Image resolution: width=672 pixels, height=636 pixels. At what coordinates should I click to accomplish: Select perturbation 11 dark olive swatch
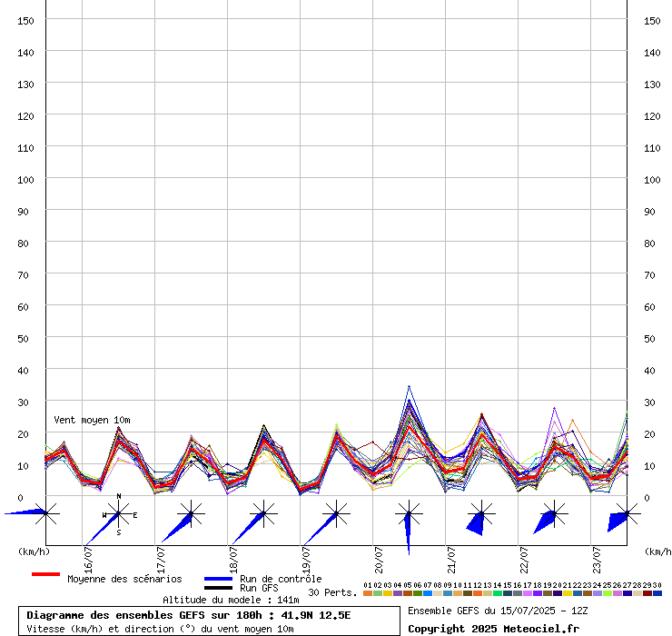468,593
